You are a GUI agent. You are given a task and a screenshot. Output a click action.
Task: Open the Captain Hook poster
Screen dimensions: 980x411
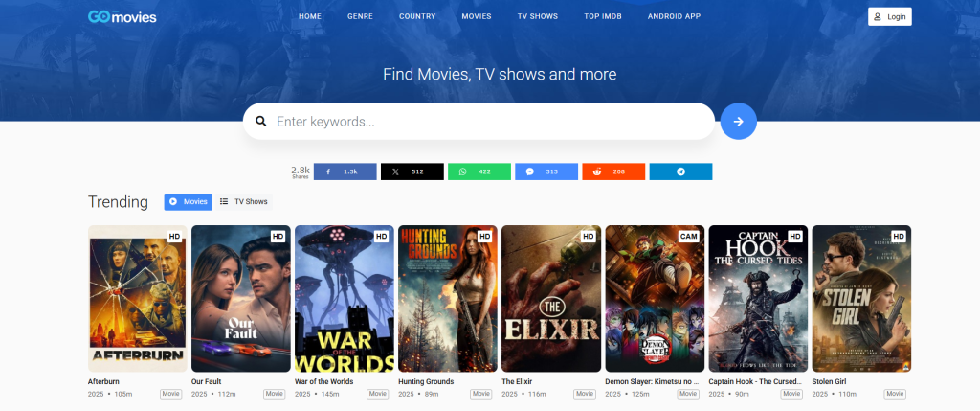758,298
